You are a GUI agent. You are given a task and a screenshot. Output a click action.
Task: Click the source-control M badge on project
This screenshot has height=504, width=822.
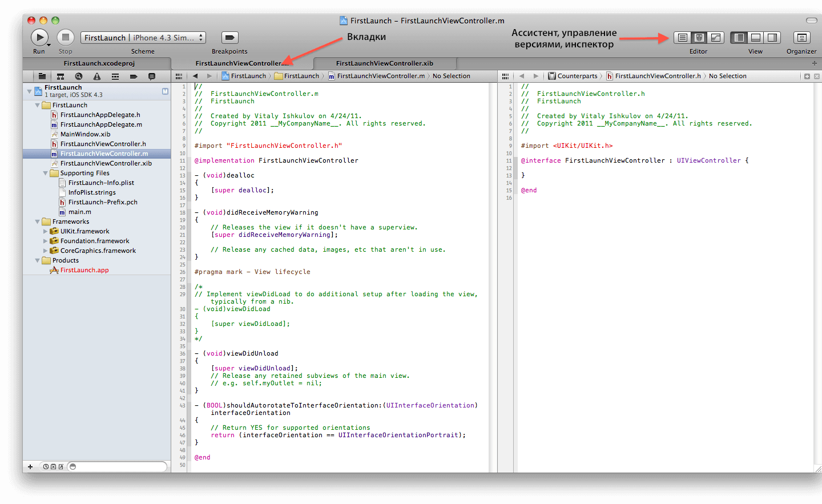coord(165,91)
